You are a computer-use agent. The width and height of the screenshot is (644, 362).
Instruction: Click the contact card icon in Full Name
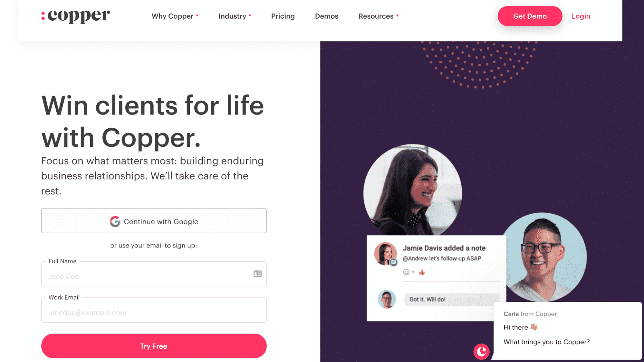coord(257,274)
